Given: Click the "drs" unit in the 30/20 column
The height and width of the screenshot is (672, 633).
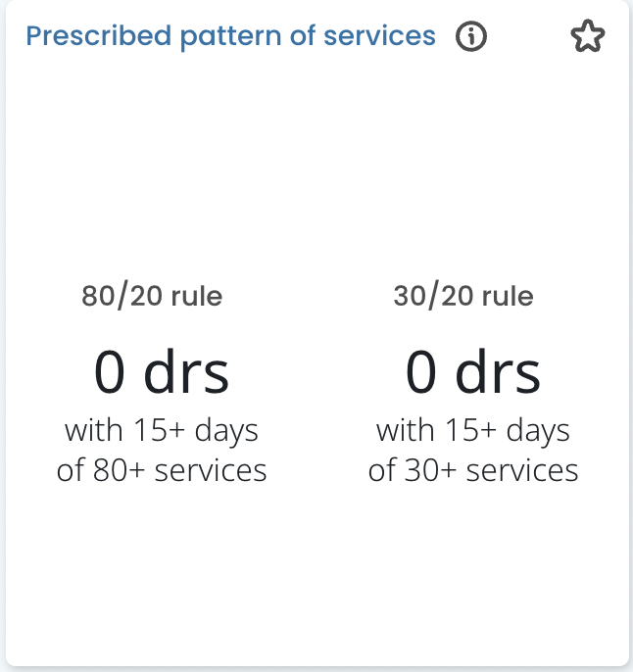Looking at the screenshot, I should pos(499,372).
